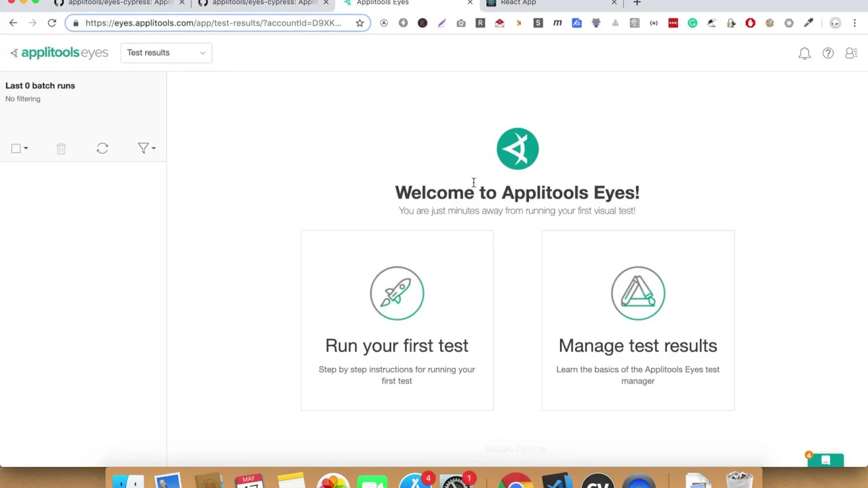
Task: Open a new browser tab
Action: 637,3
